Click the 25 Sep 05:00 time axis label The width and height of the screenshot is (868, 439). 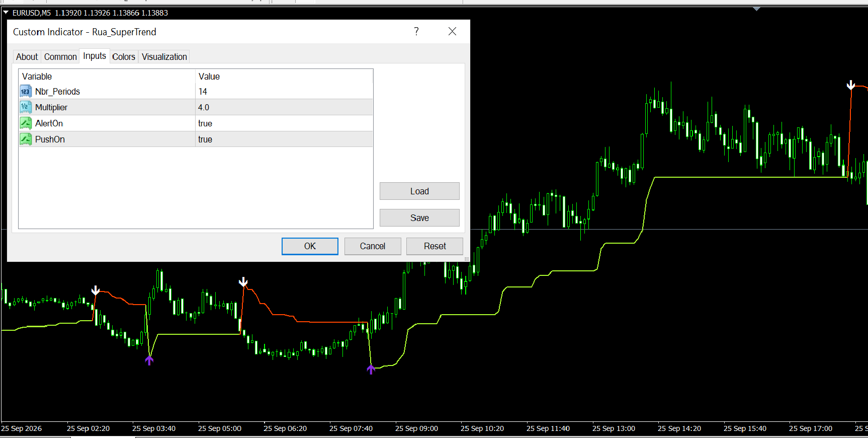pos(220,428)
